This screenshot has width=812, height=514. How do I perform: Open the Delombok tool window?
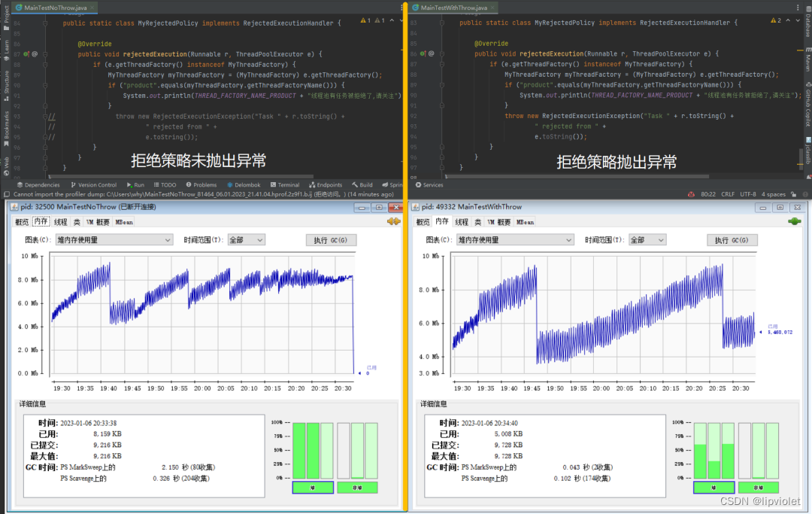tap(244, 185)
